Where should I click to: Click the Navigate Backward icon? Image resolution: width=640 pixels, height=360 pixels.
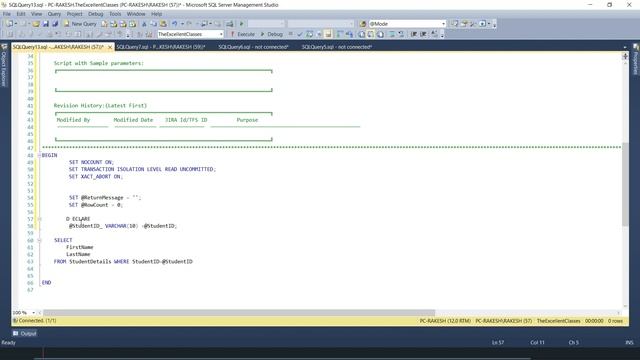tap(204, 24)
